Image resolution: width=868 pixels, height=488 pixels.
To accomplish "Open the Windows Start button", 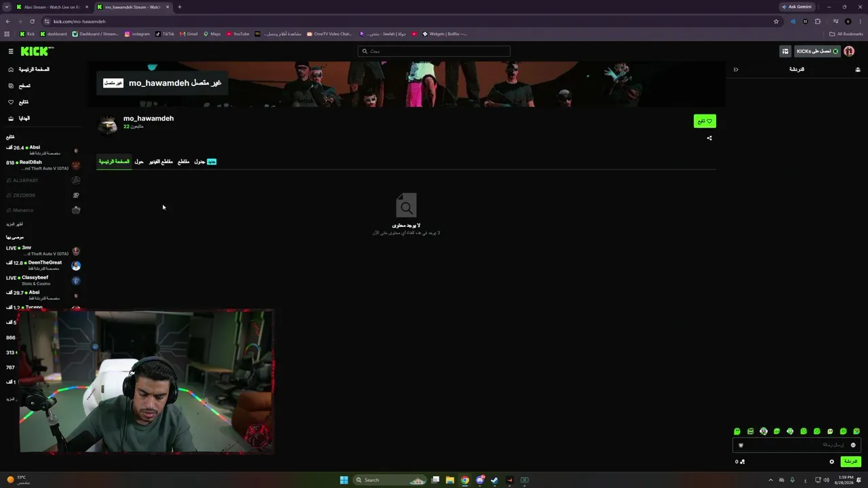I will pyautogui.click(x=344, y=480).
